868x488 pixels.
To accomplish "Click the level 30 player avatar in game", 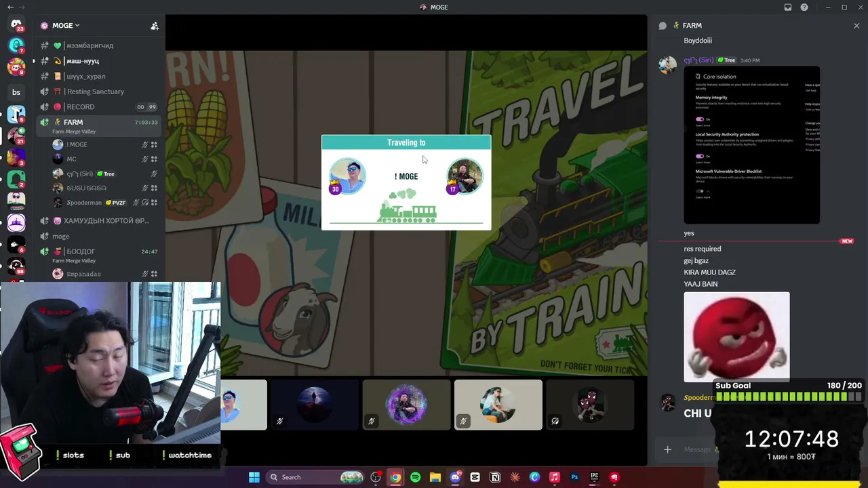I will [x=347, y=176].
